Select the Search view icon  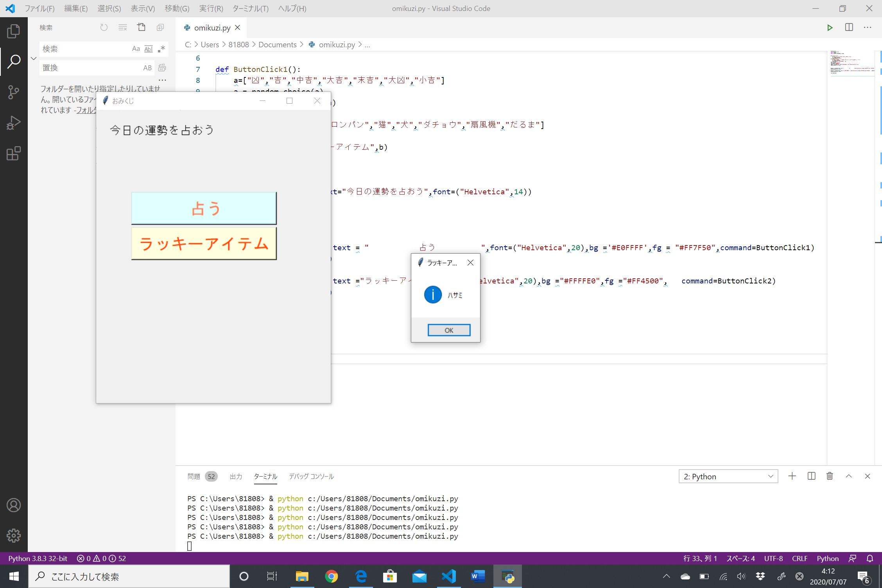coord(14,61)
